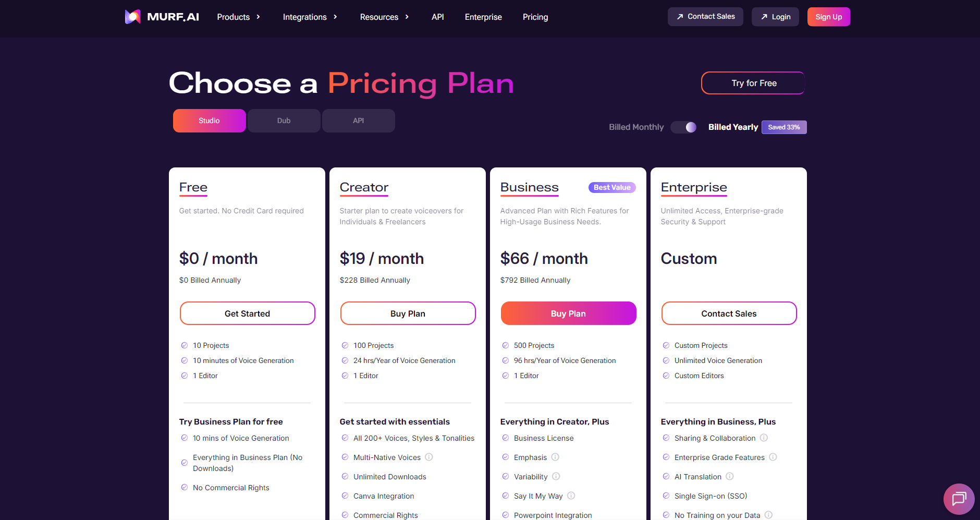
Task: Buy the Business plan
Action: pos(568,313)
